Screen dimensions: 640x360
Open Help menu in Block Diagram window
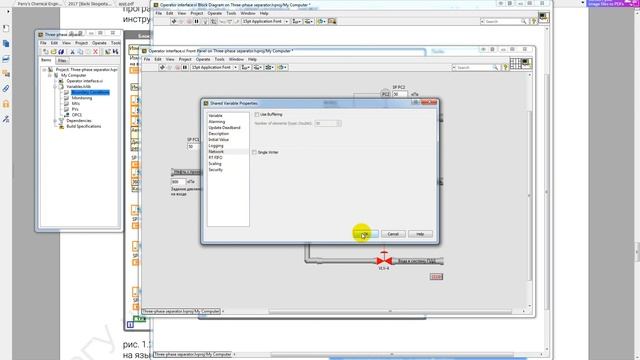click(x=264, y=13)
